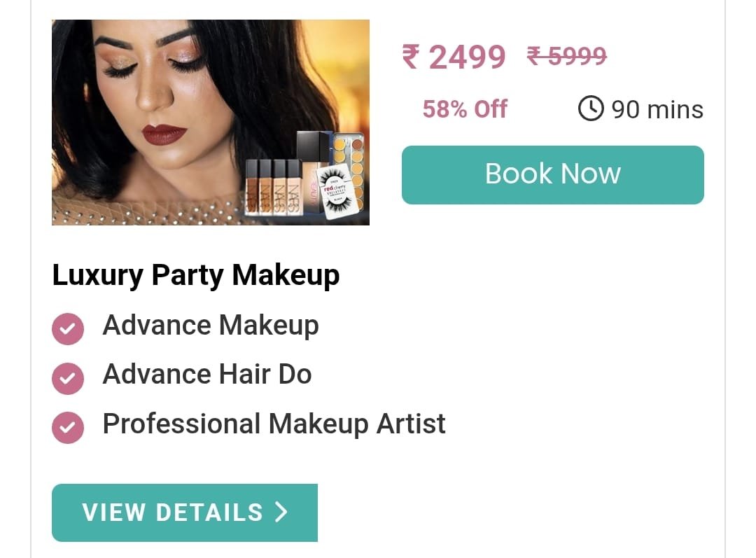Select the Advance Hair Do feature text

click(x=206, y=375)
